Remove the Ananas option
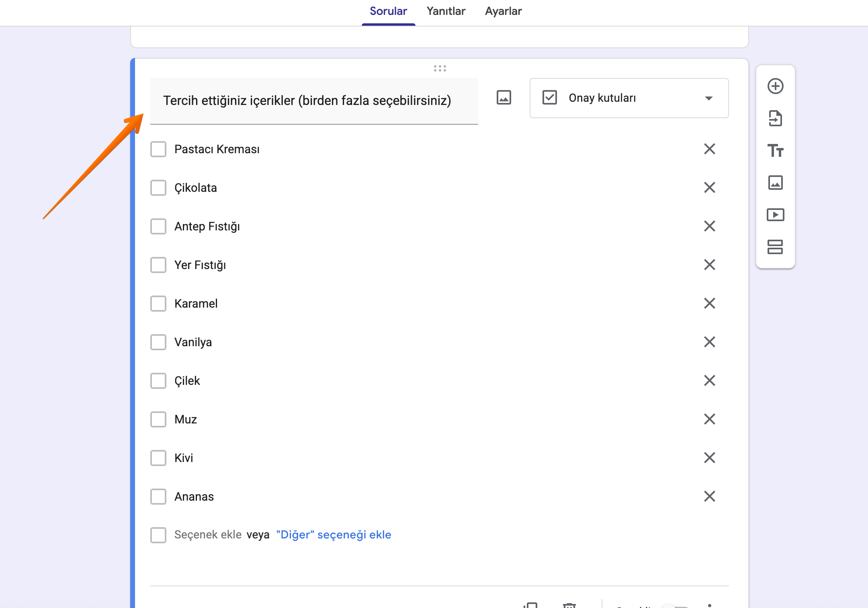The width and height of the screenshot is (868, 608). (710, 496)
